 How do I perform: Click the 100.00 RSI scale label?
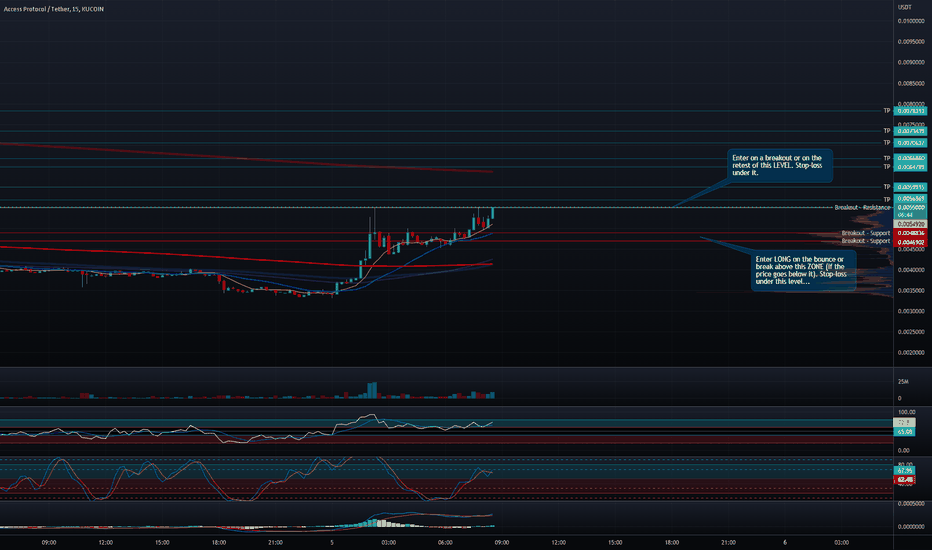click(x=906, y=412)
